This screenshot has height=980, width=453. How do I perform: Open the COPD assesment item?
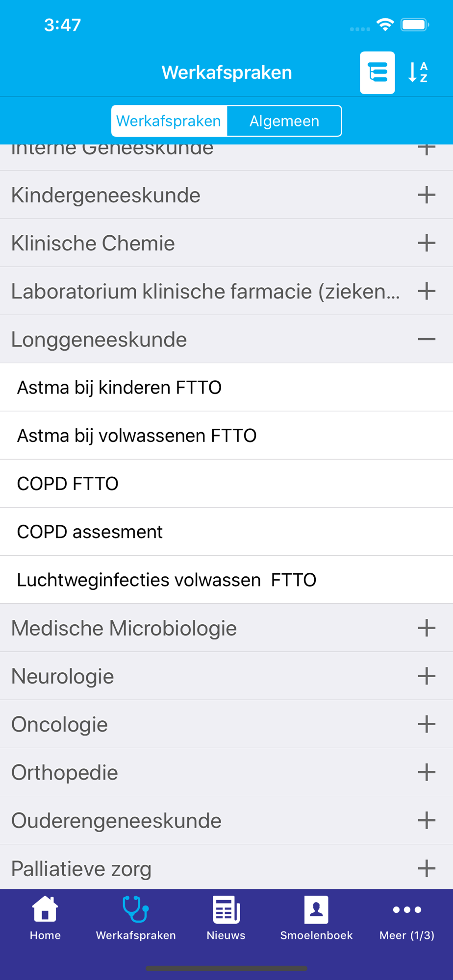[90, 532]
